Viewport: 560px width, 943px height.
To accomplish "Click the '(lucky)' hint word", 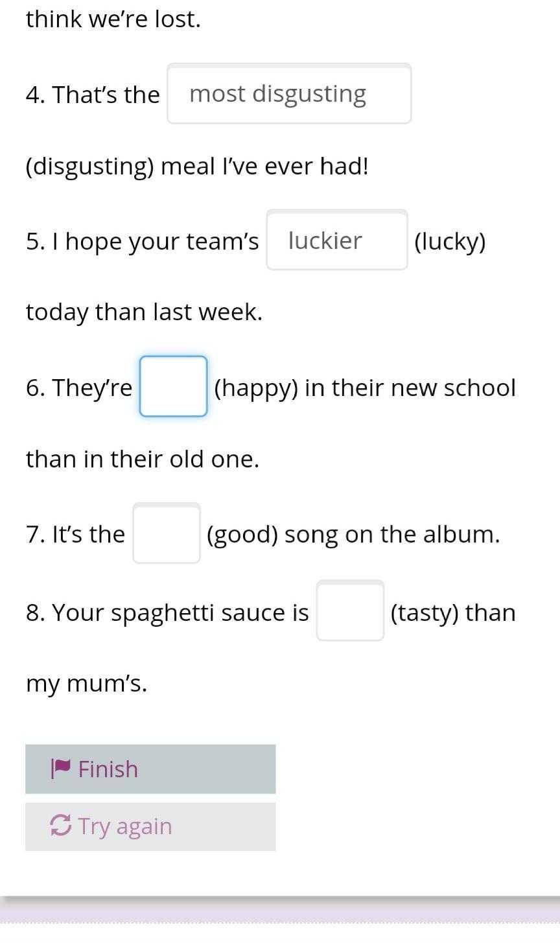I will tap(450, 241).
